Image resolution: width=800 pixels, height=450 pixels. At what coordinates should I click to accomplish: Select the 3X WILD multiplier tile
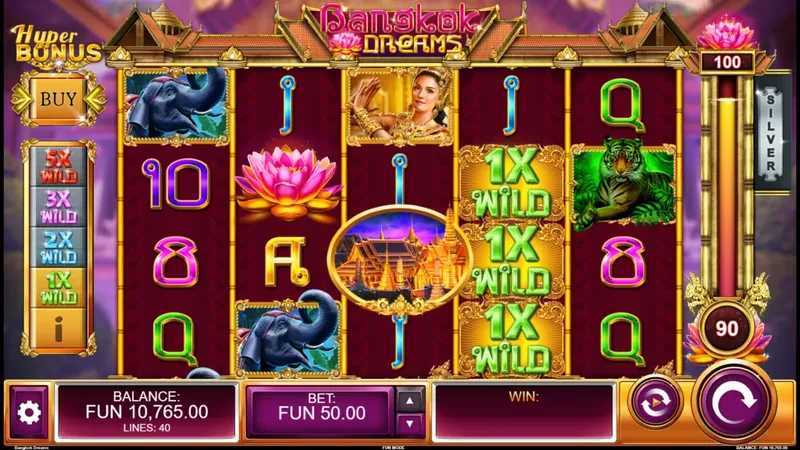(x=59, y=207)
